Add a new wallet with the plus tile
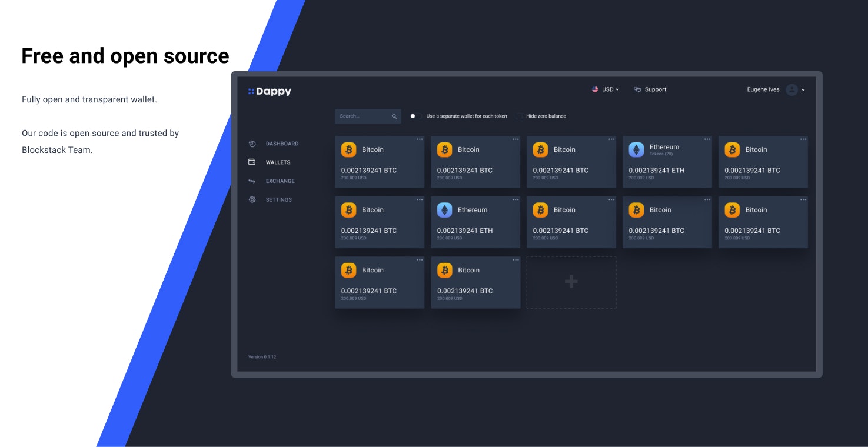The image size is (868, 447). click(571, 282)
